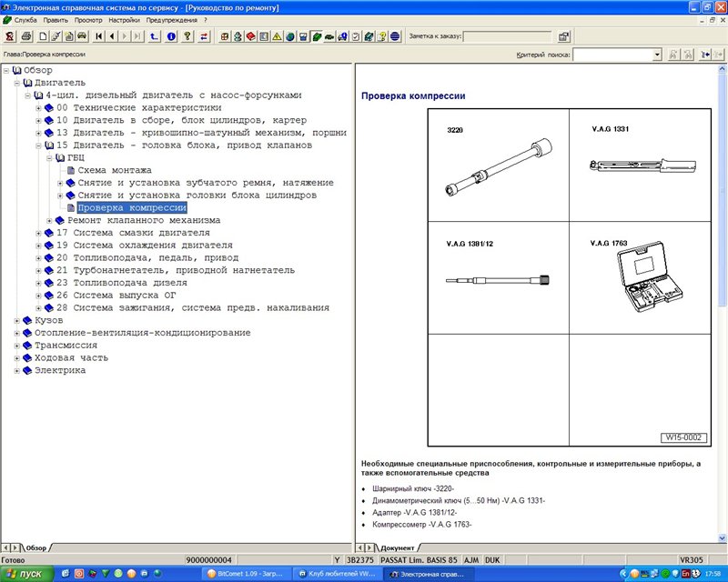Click the En language indicator in tray
Viewport: 728px width, 582px height.
(x=685, y=574)
